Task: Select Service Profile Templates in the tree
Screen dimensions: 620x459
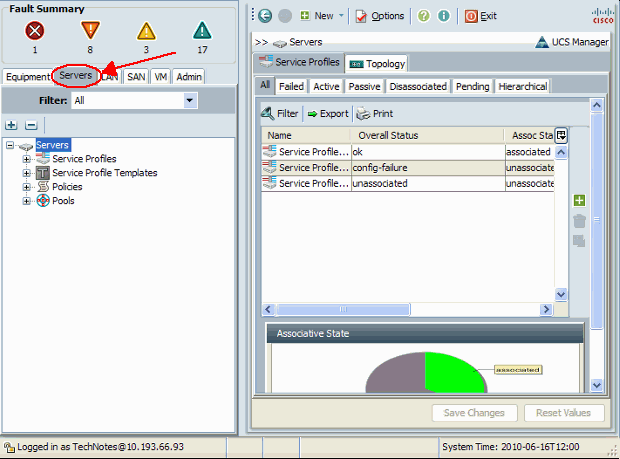Action: pyautogui.click(x=105, y=173)
